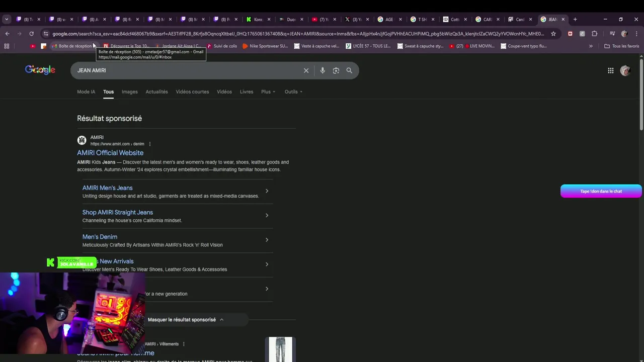
Task: Open three-dot menu beside AMIRI sponsored result
Action: point(150,144)
